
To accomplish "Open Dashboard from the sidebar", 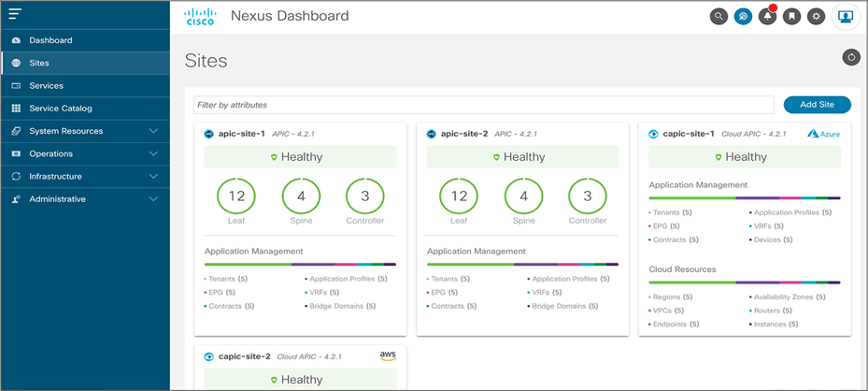I will pos(50,40).
